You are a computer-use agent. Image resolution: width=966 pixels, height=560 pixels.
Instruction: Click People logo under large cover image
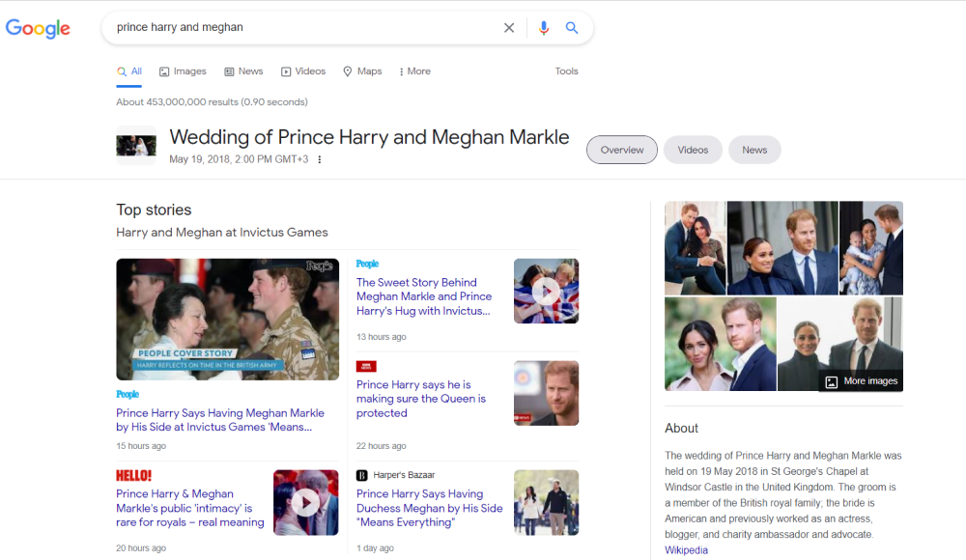pyautogui.click(x=128, y=394)
